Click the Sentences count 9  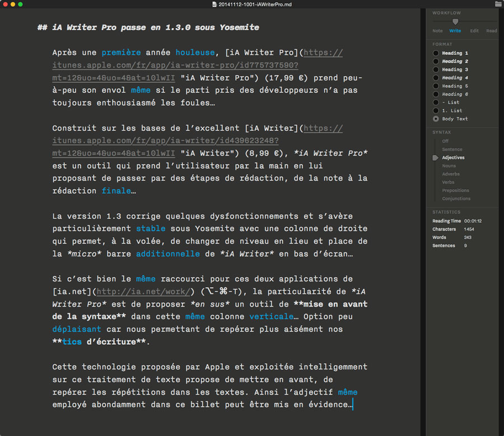[x=465, y=246]
